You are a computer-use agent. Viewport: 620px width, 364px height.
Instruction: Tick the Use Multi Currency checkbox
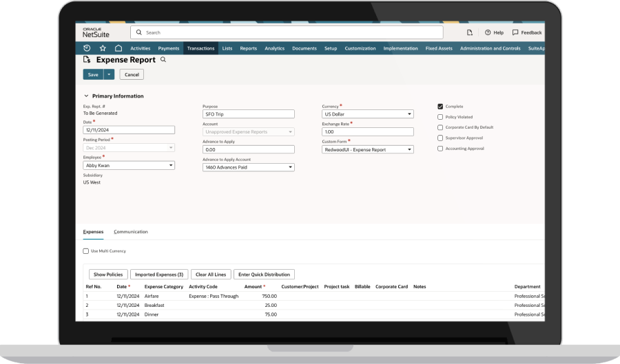tap(86, 251)
